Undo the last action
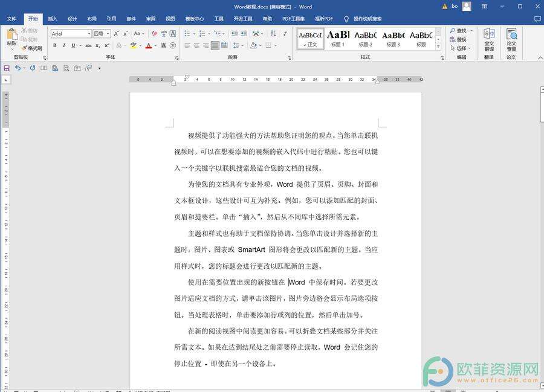Image resolution: width=544 pixels, height=392 pixels. [18, 68]
